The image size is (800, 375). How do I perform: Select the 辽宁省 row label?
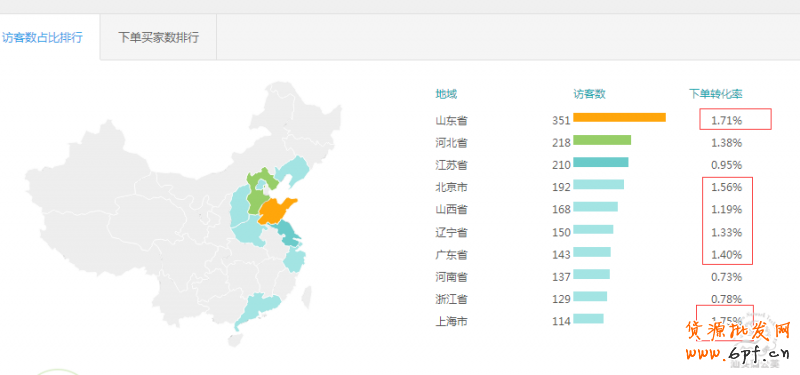[451, 232]
